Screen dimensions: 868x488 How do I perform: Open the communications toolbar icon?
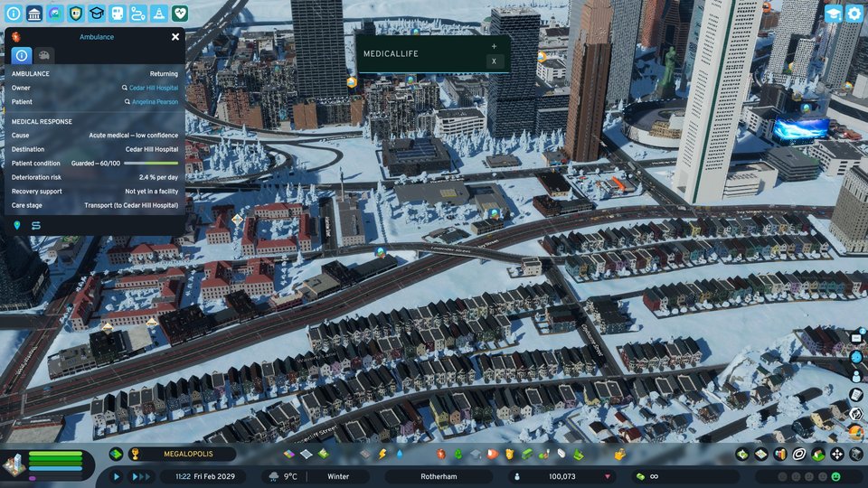click(561, 455)
